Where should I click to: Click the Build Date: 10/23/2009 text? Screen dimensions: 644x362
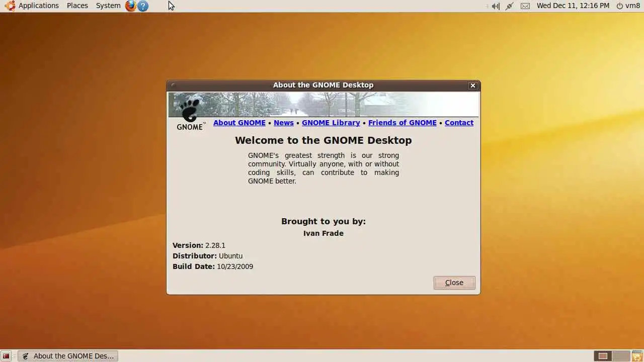coord(213,266)
